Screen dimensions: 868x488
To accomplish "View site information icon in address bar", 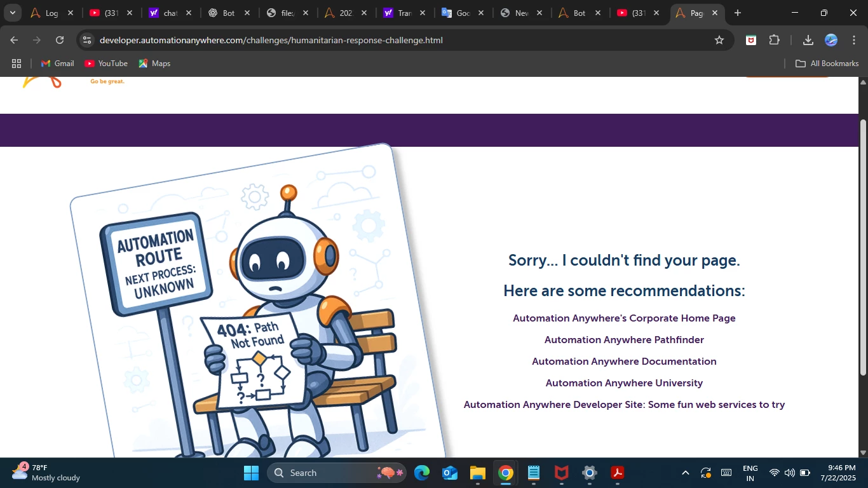I will (87, 40).
